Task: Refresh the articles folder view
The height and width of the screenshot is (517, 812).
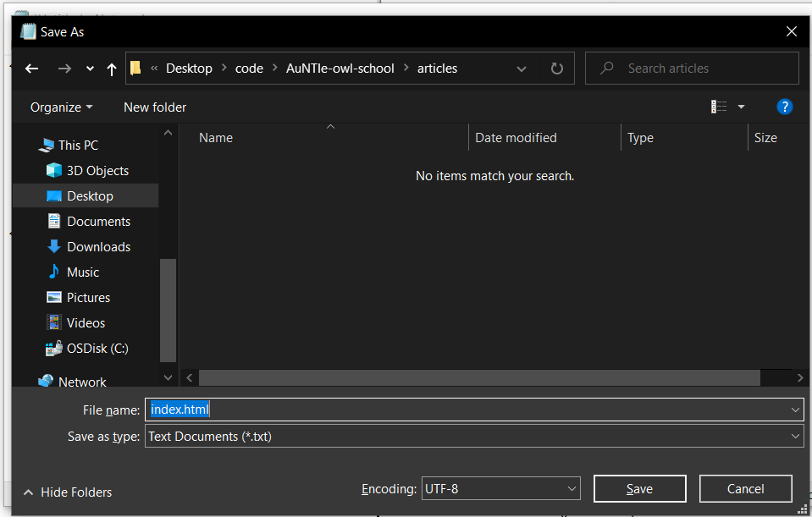Action: coord(556,69)
